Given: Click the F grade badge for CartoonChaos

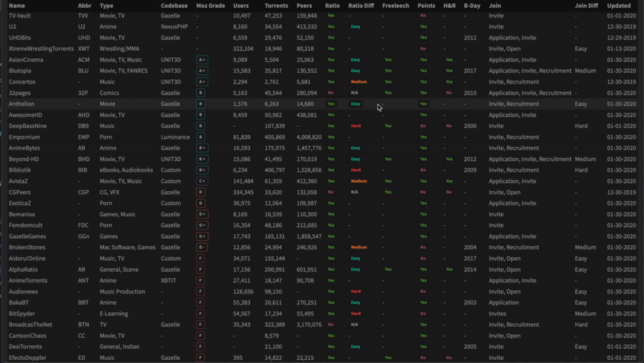Looking at the screenshot, I should pos(200,335).
